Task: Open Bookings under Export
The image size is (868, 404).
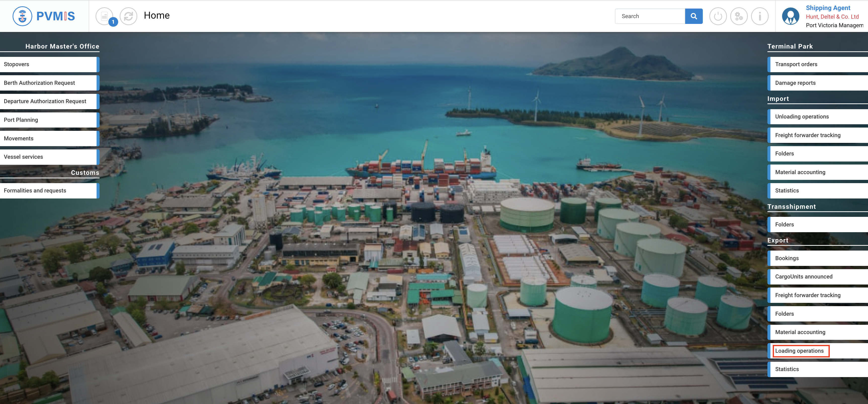Action: pos(818,258)
